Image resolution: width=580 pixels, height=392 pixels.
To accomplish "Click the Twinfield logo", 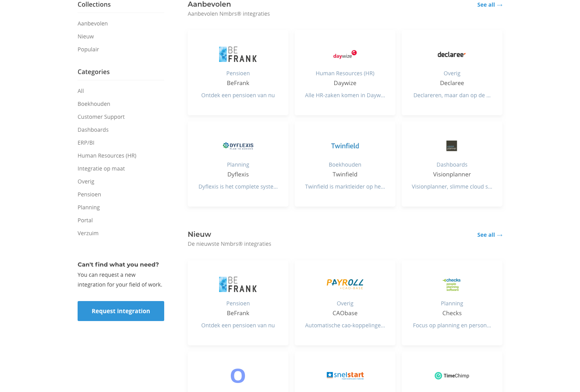I will 345,146.
